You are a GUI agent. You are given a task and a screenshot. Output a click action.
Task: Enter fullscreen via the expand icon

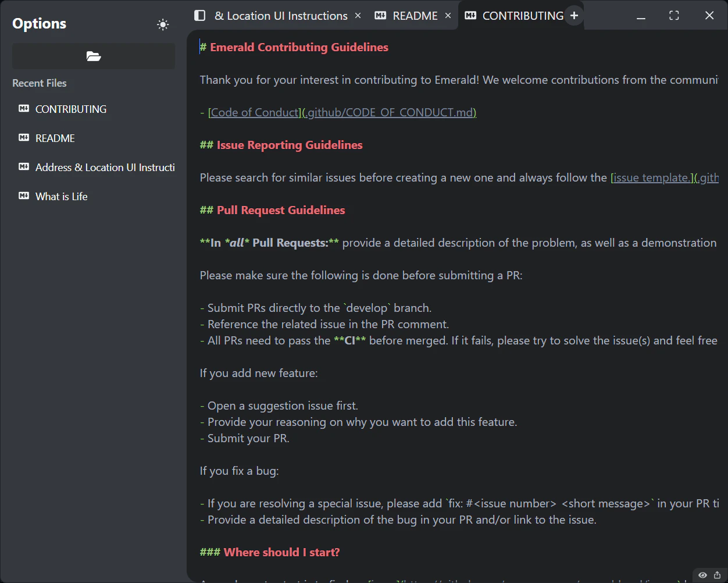[x=673, y=16]
